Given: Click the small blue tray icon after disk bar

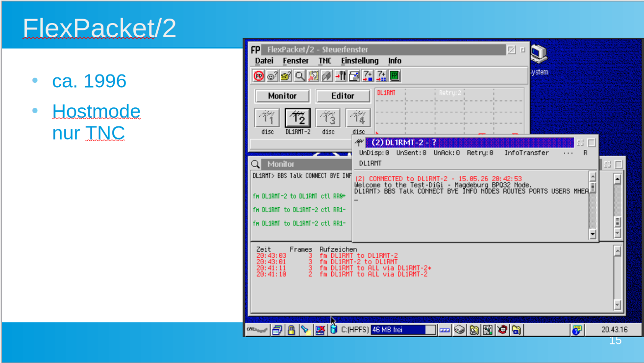Looking at the screenshot, I should pos(445,330).
